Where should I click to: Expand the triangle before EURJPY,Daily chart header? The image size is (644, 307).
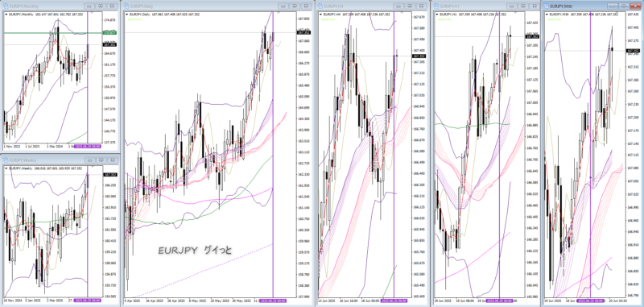(x=127, y=15)
